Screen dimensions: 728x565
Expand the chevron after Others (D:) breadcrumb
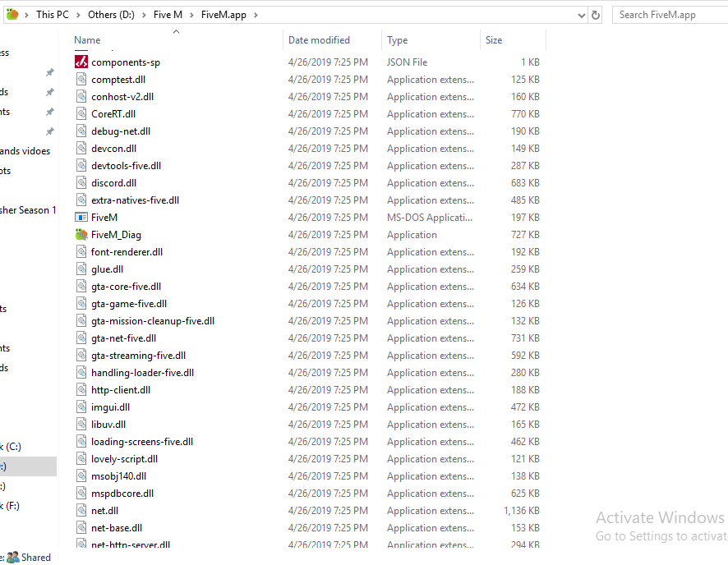click(x=145, y=15)
